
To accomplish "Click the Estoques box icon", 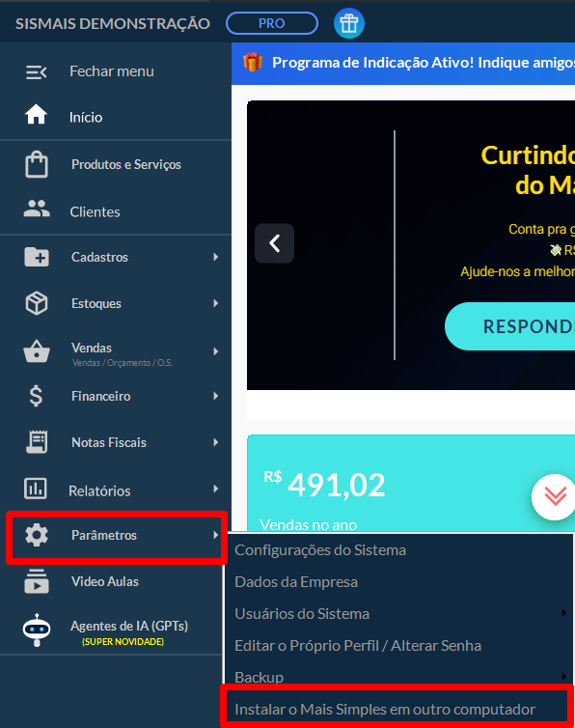I will tap(37, 303).
